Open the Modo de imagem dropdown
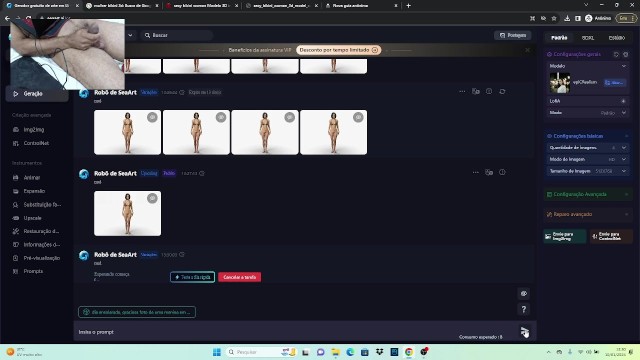Screen dimensions: 640x360 588,159
